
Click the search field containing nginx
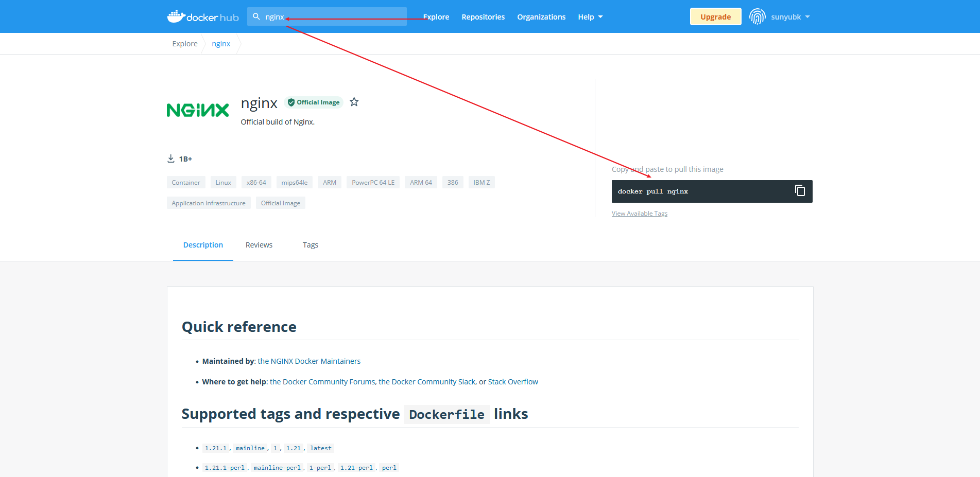327,16
